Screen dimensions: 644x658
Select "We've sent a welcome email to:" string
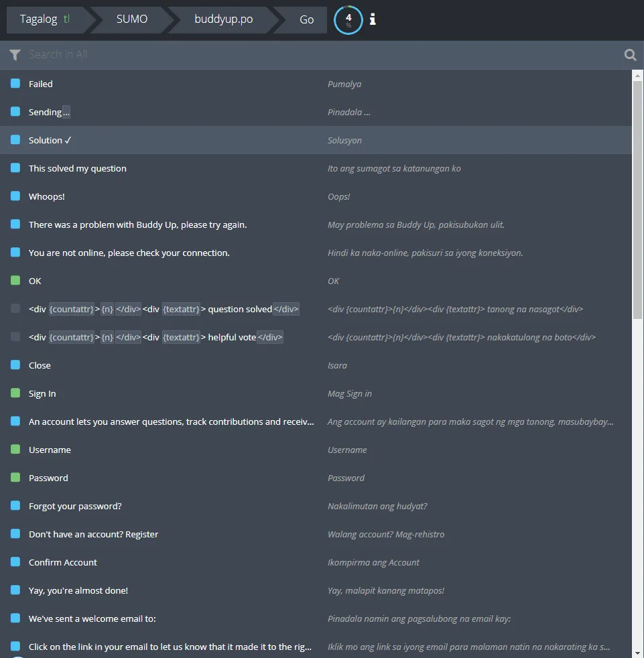pyautogui.click(x=92, y=618)
